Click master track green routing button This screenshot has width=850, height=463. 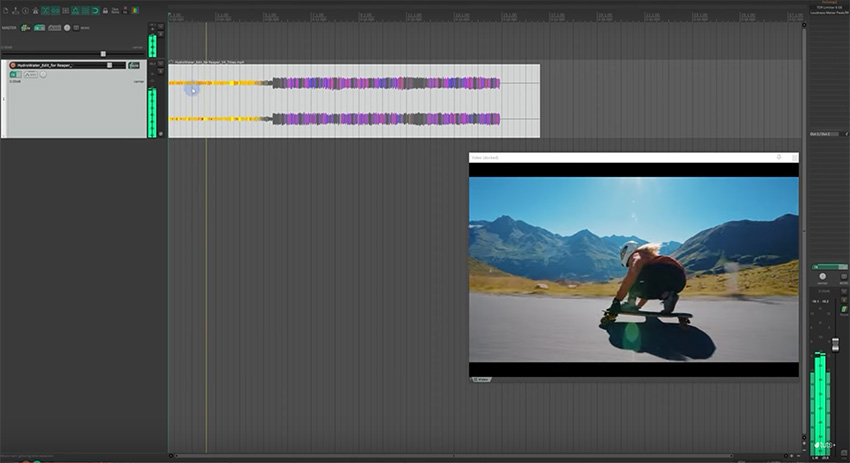(x=40, y=28)
